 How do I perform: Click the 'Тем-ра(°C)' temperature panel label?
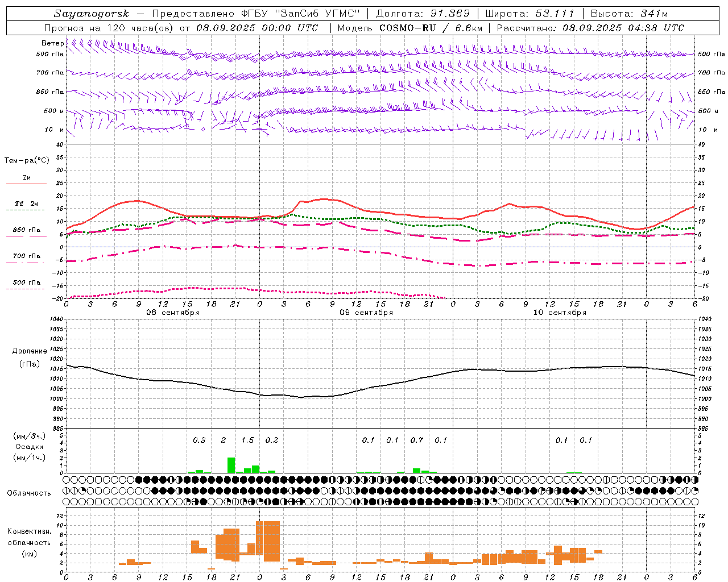point(27,161)
